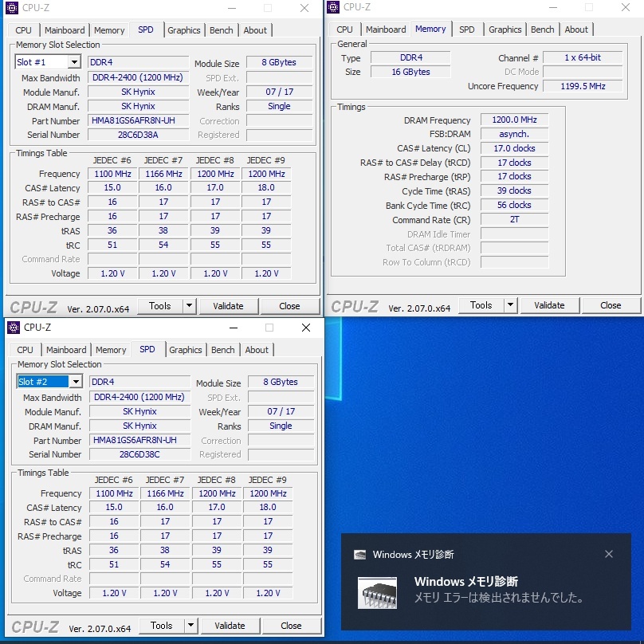Open Graphics tab in Slot #1 window

coord(183,30)
